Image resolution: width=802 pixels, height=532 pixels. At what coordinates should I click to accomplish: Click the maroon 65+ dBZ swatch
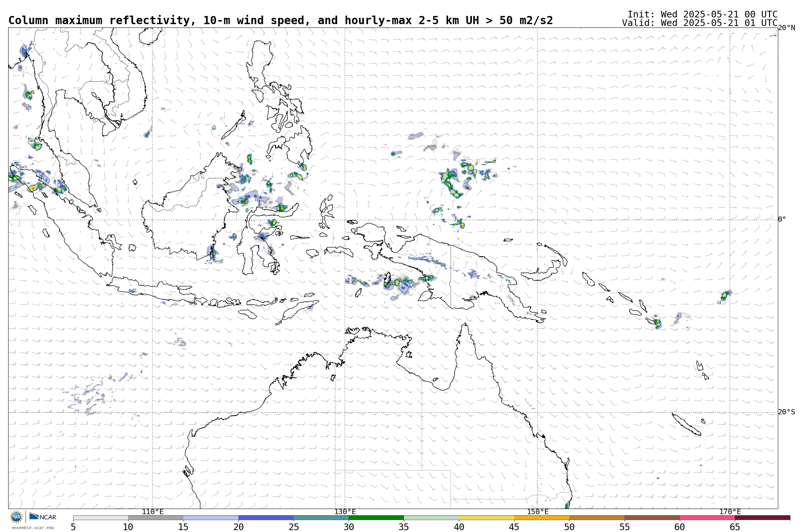pyautogui.click(x=762, y=518)
